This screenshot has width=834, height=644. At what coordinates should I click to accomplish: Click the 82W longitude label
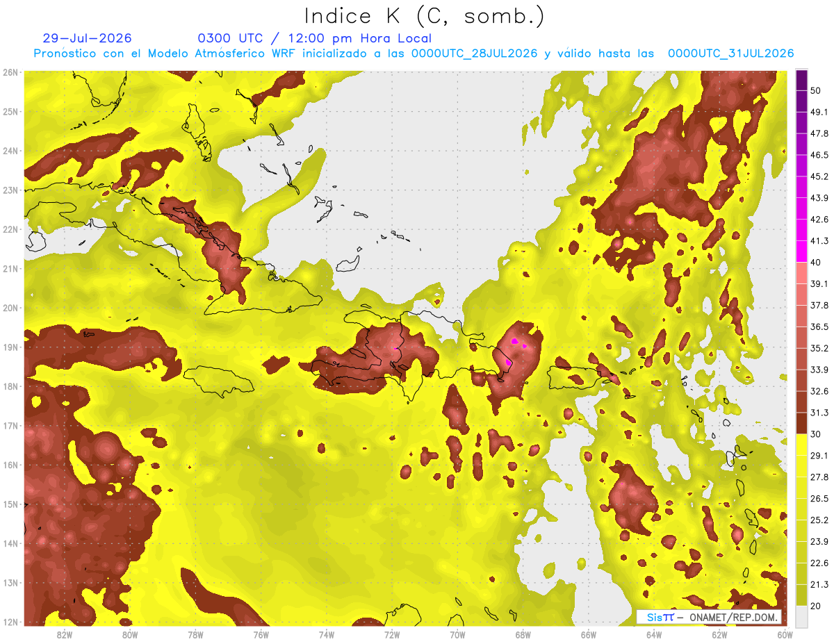pos(64,635)
